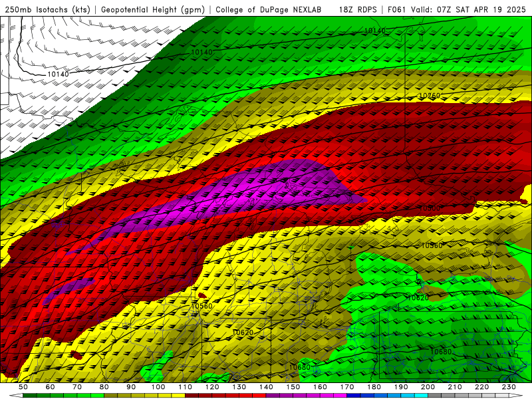Click the color bar label 100
Image resolution: width=532 pixels, height=399 pixels.
pos(158,387)
